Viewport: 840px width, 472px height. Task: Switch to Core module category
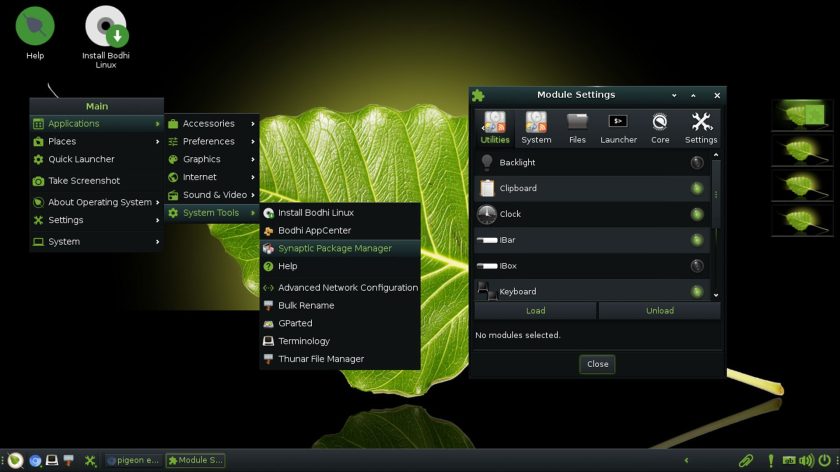click(x=660, y=128)
